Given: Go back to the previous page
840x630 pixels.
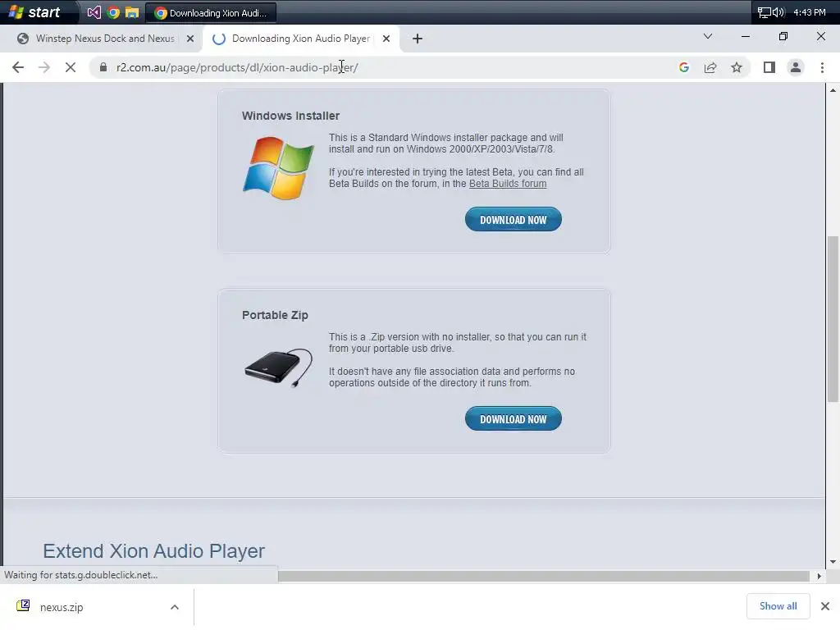Looking at the screenshot, I should pyautogui.click(x=18, y=67).
